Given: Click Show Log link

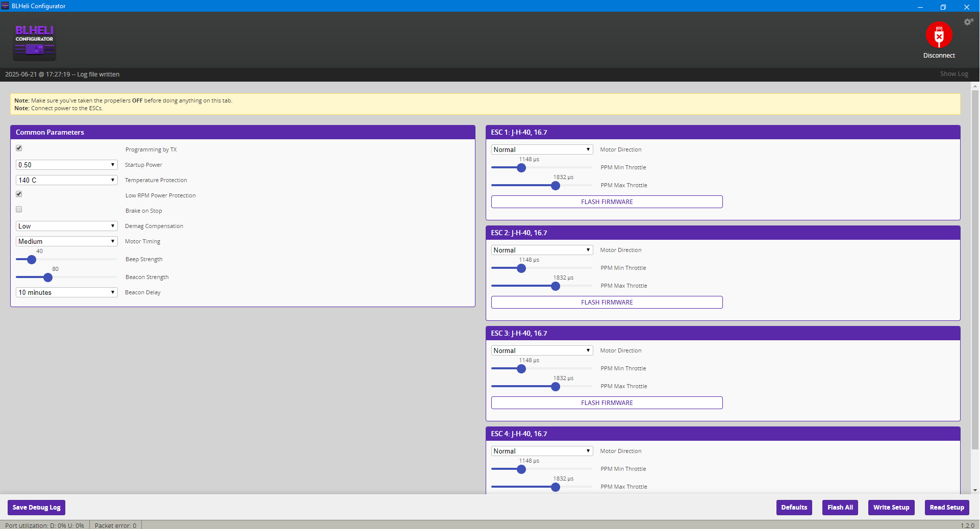Looking at the screenshot, I should point(953,74).
